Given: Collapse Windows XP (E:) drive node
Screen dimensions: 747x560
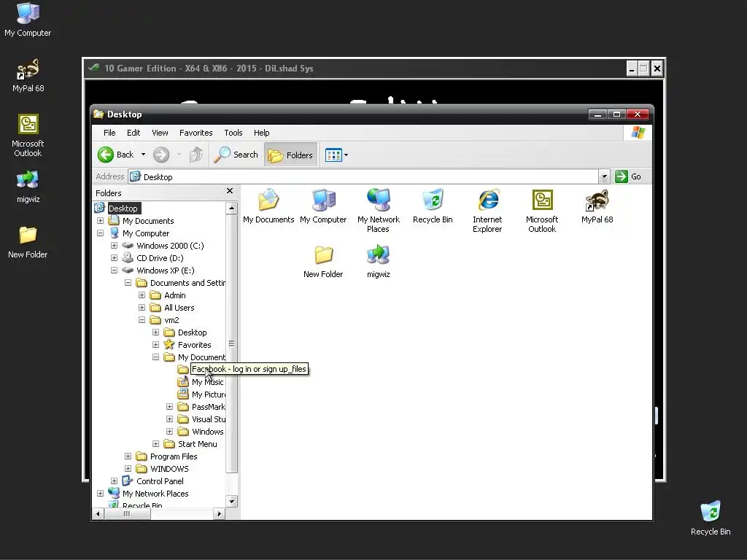Looking at the screenshot, I should point(114,270).
